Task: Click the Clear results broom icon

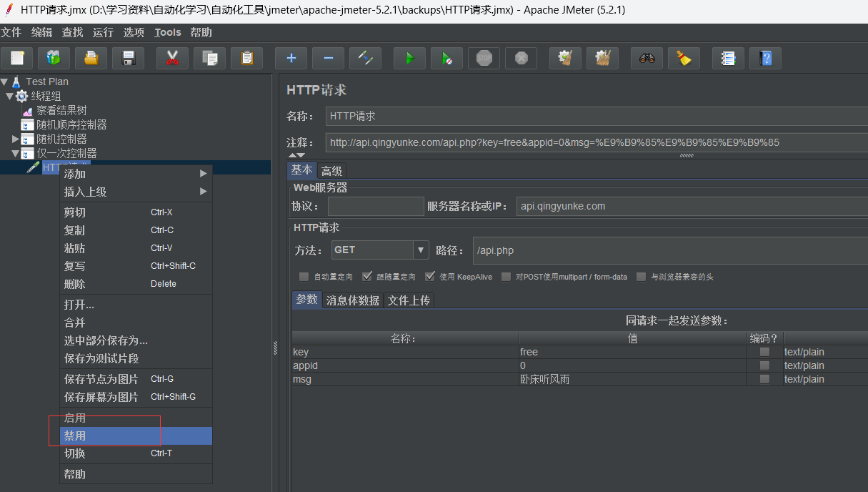Action: [x=565, y=58]
